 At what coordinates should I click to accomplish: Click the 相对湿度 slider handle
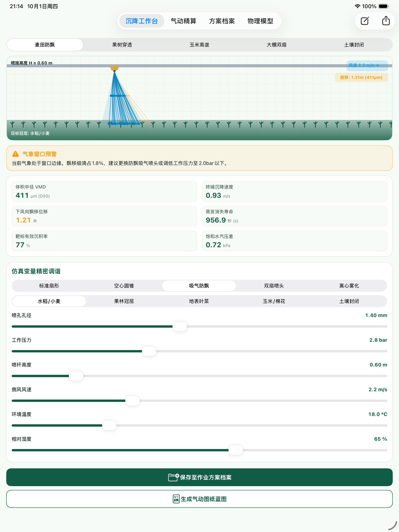click(x=236, y=450)
